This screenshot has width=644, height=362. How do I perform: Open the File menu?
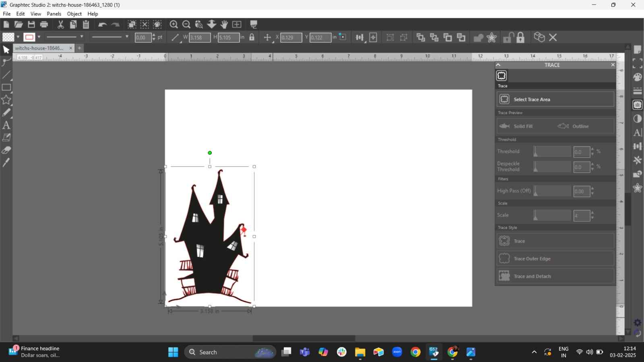pos(7,14)
